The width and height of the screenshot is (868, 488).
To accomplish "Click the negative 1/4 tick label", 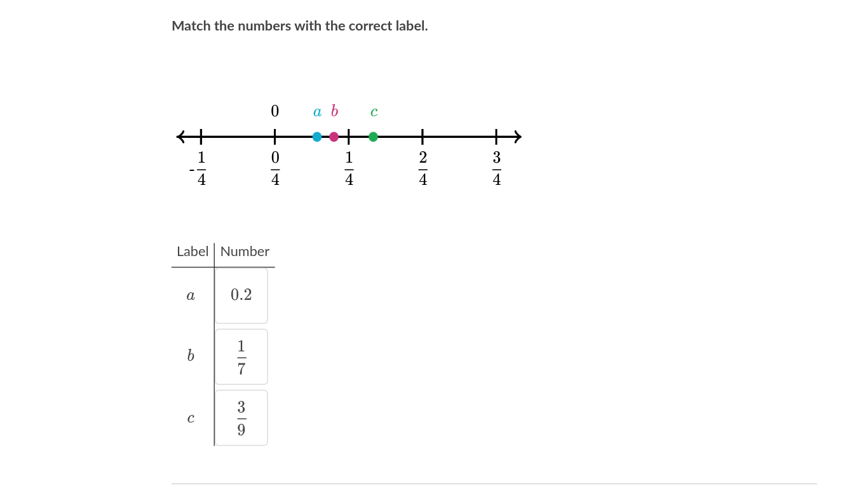I will click(198, 168).
